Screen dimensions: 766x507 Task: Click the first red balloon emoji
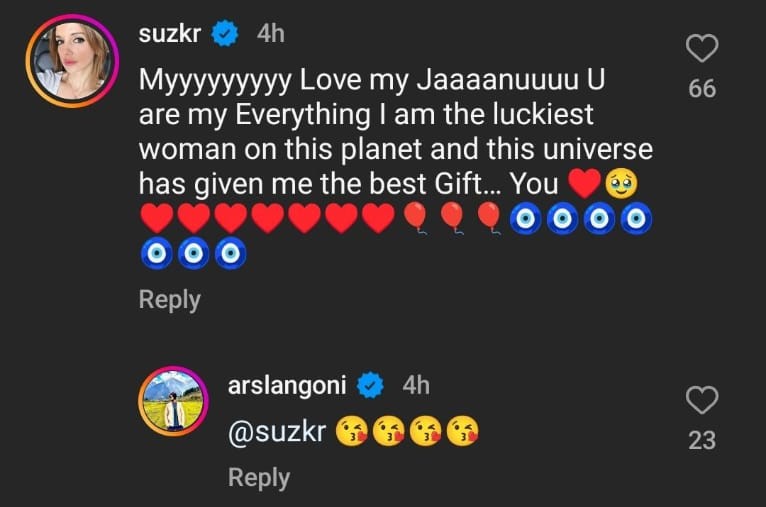coord(415,219)
